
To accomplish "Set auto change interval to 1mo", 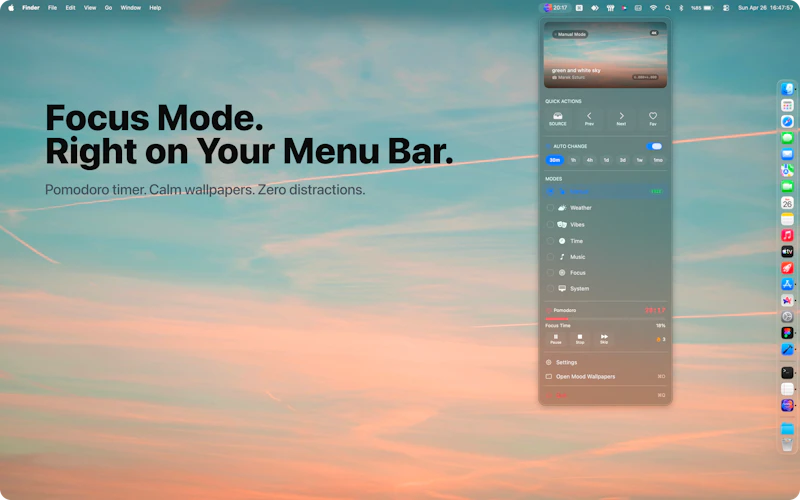I will (x=658, y=160).
